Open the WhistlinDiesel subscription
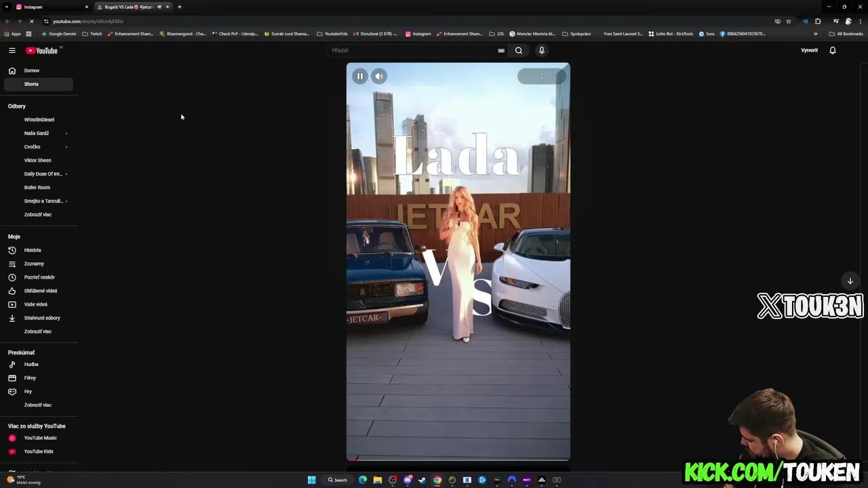 click(39, 120)
